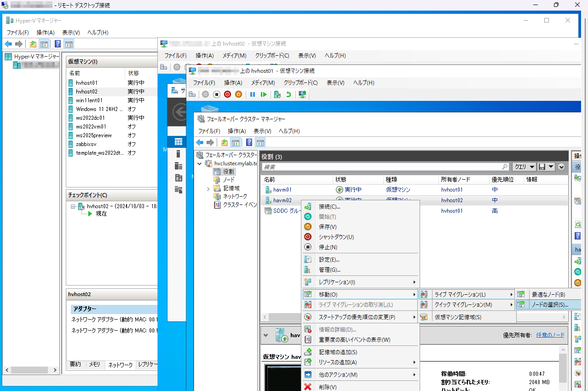Toggle action pane in Failover Cluster Manager toolbar
Viewport: 588px width, 391px height.
click(260, 142)
